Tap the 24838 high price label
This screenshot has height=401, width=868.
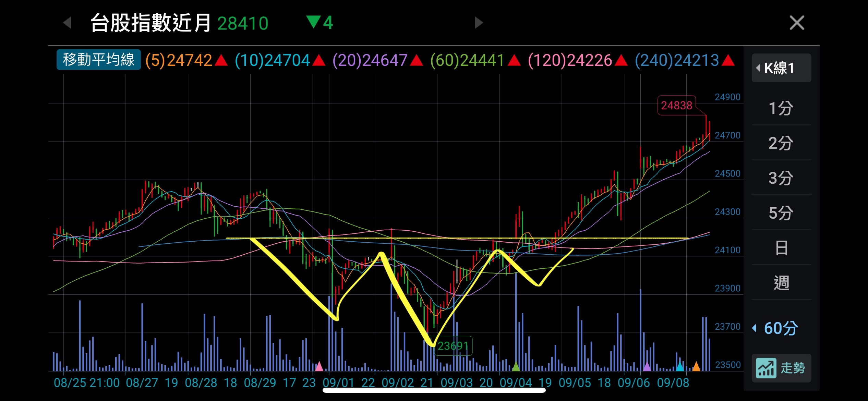pos(676,106)
